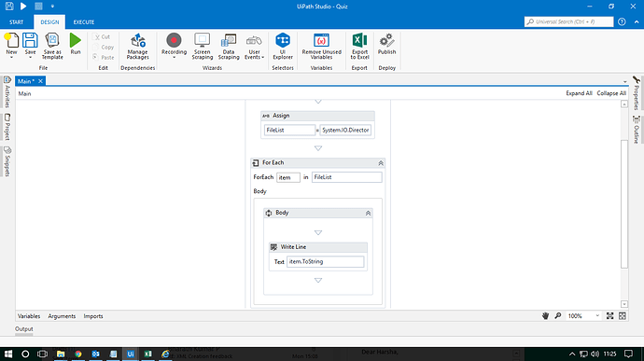
Task: Launch UI Explorer
Action: click(283, 47)
